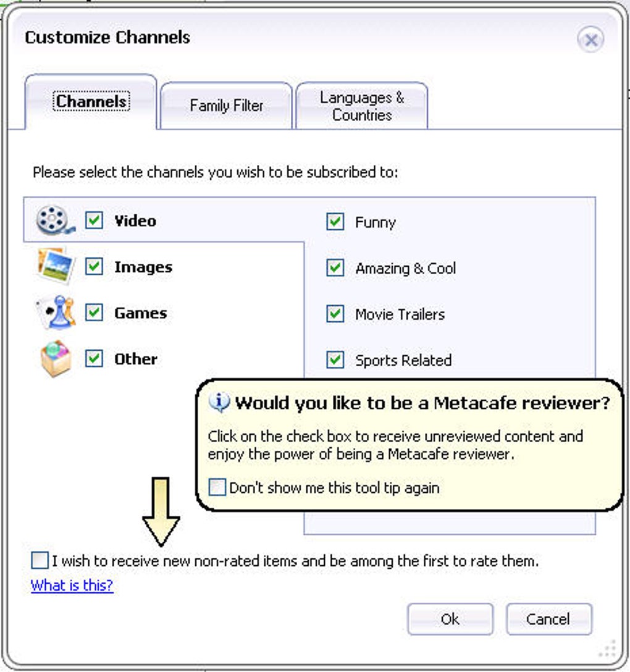Viewport: 630px width, 672px height.
Task: Click the info icon in the tooltip
Action: pos(219,403)
